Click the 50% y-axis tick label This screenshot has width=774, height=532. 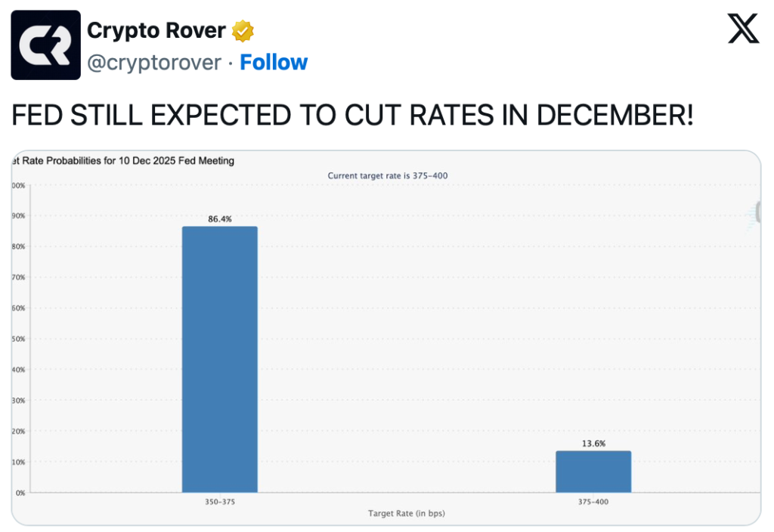(x=18, y=339)
